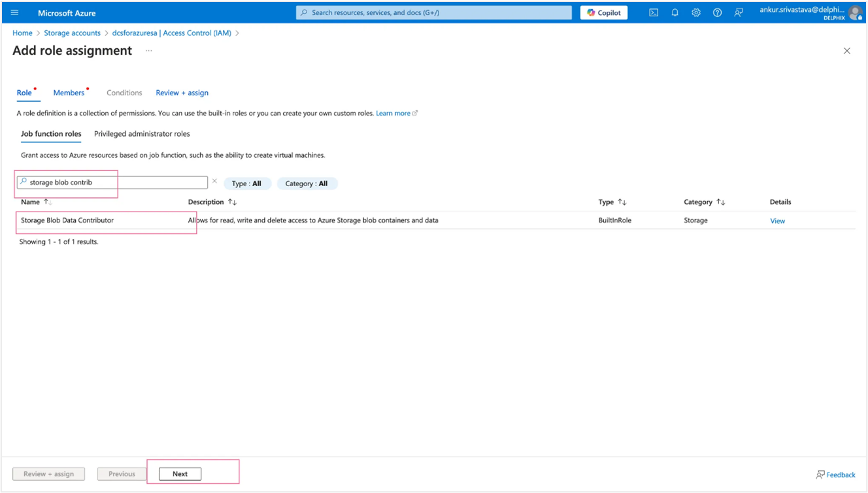This screenshot has height=493, width=868.
Task: Open the Help question-mark icon
Action: (717, 12)
